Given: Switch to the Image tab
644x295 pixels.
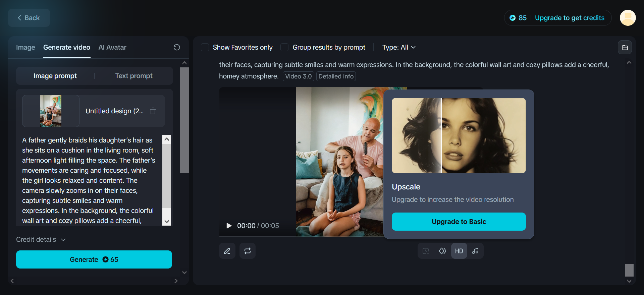Looking at the screenshot, I should 25,47.
